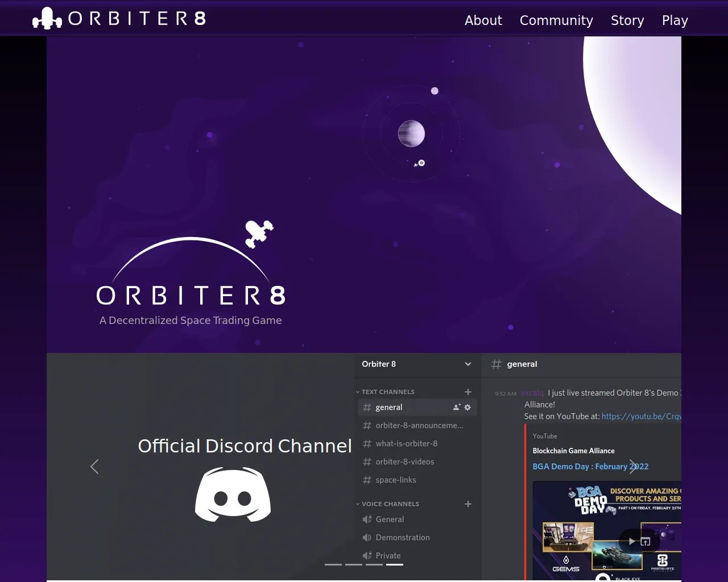Select the third carousel indicator bar

(x=374, y=564)
